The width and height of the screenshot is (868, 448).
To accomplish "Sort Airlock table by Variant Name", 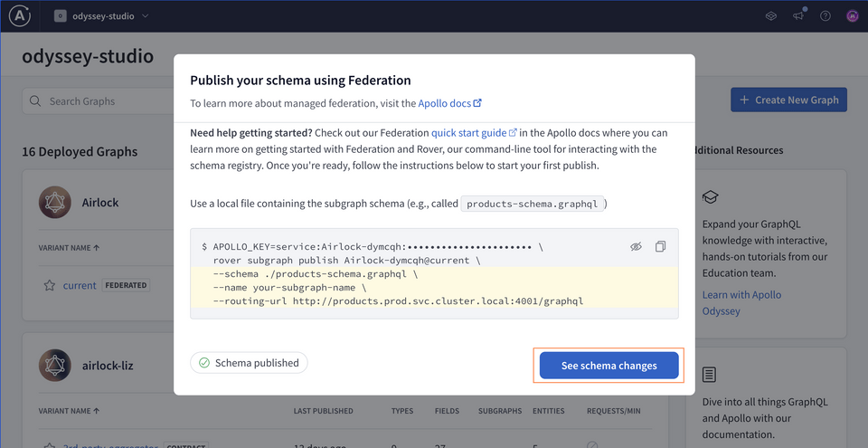I will [69, 248].
